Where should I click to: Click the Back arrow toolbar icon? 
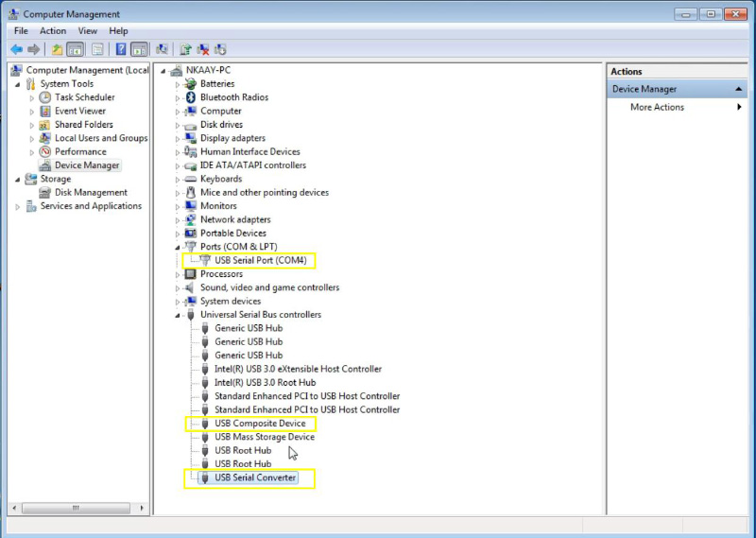[x=16, y=49]
